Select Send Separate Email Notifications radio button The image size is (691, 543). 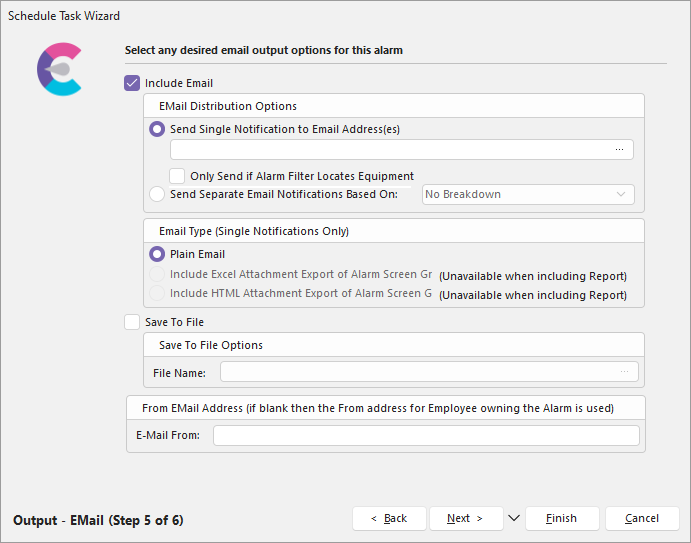point(156,194)
